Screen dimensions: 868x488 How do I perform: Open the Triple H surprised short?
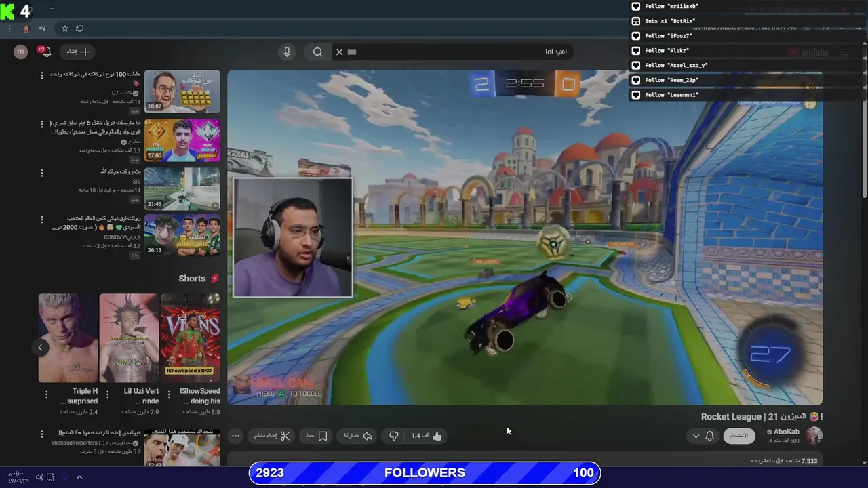click(68, 338)
